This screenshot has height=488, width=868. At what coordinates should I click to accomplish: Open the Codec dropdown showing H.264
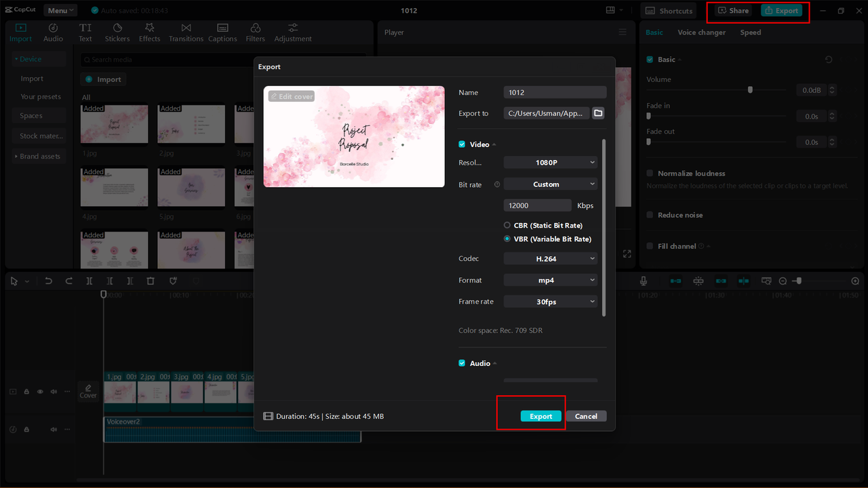coord(550,258)
